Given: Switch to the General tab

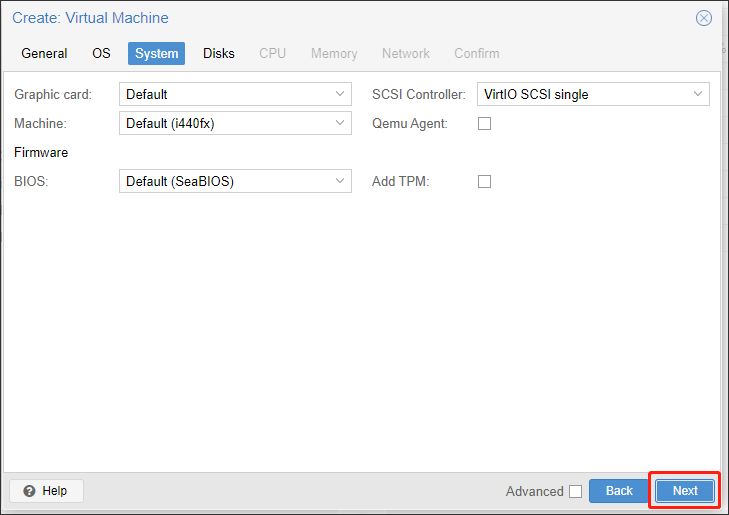Looking at the screenshot, I should [x=44, y=53].
